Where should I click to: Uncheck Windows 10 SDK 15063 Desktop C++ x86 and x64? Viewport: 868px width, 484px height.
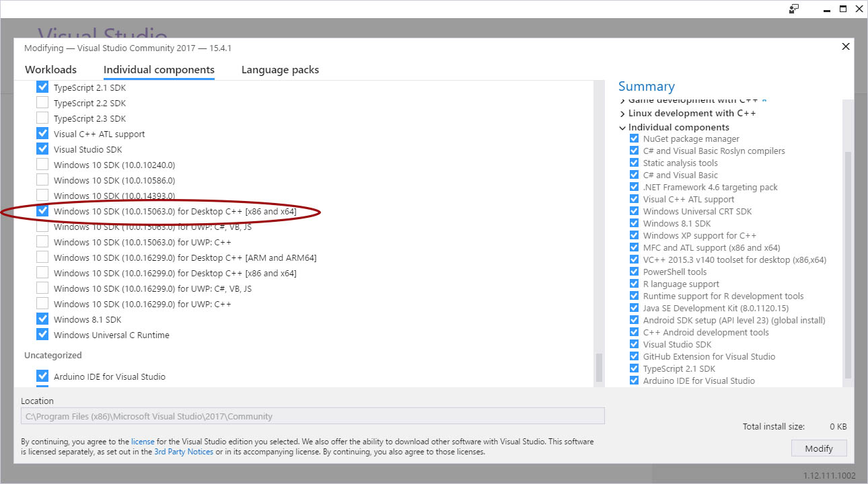click(42, 211)
